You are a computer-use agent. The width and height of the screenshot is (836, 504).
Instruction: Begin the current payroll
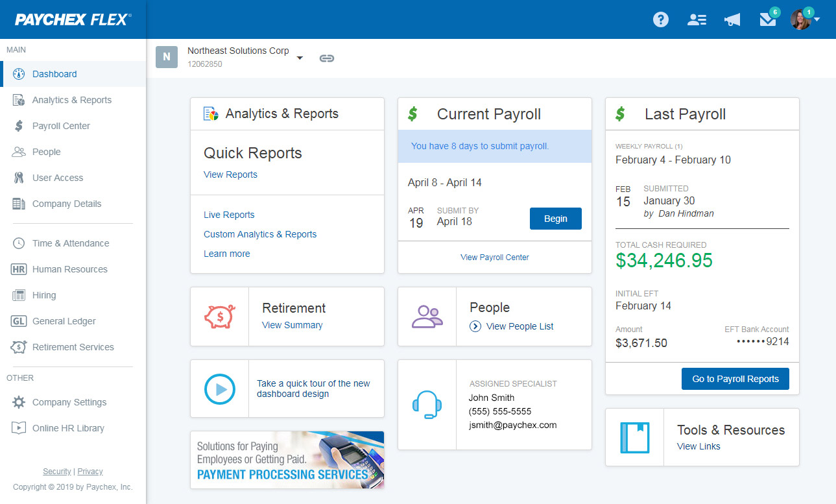tap(556, 219)
